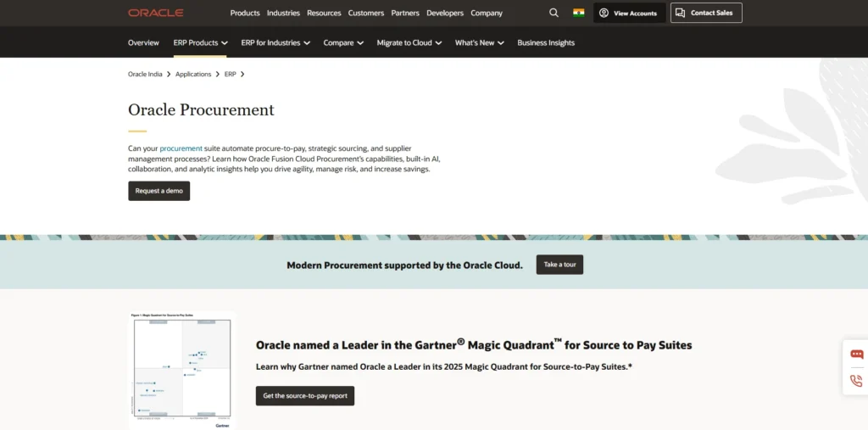Click the Applications breadcrumb link

[193, 74]
